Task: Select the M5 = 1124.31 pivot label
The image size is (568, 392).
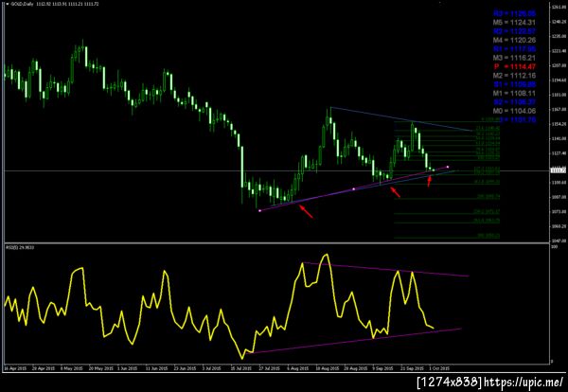Action: pyautogui.click(x=514, y=23)
